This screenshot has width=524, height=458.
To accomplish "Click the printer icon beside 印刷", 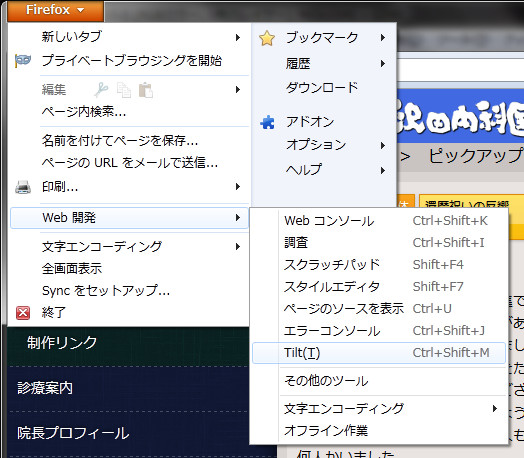I will click(23, 187).
